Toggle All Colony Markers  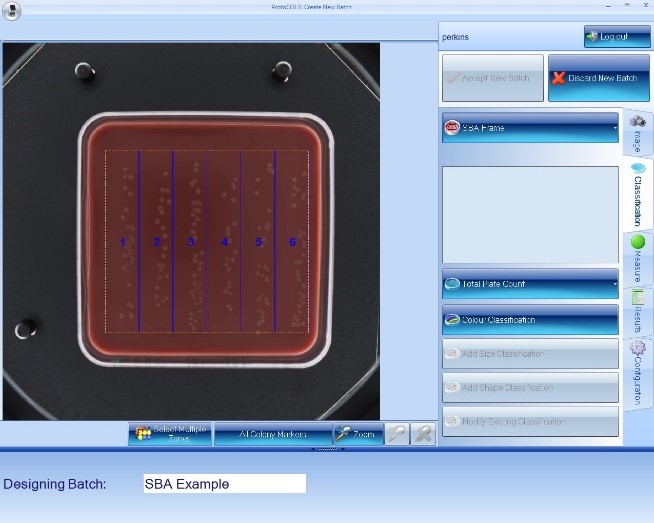[x=272, y=434]
